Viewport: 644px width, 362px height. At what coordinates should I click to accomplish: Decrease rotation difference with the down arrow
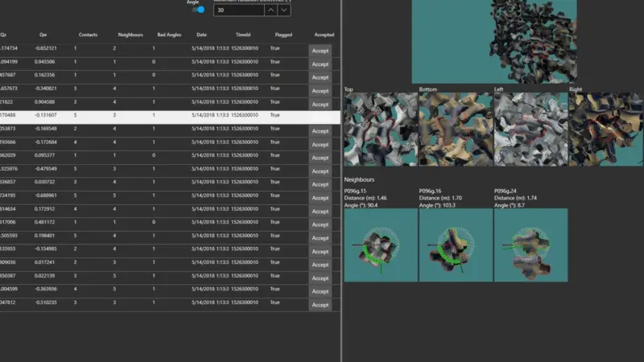[284, 10]
